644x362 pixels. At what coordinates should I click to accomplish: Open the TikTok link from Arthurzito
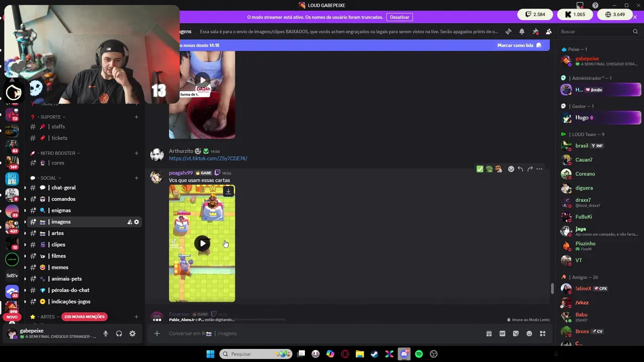coord(208,158)
